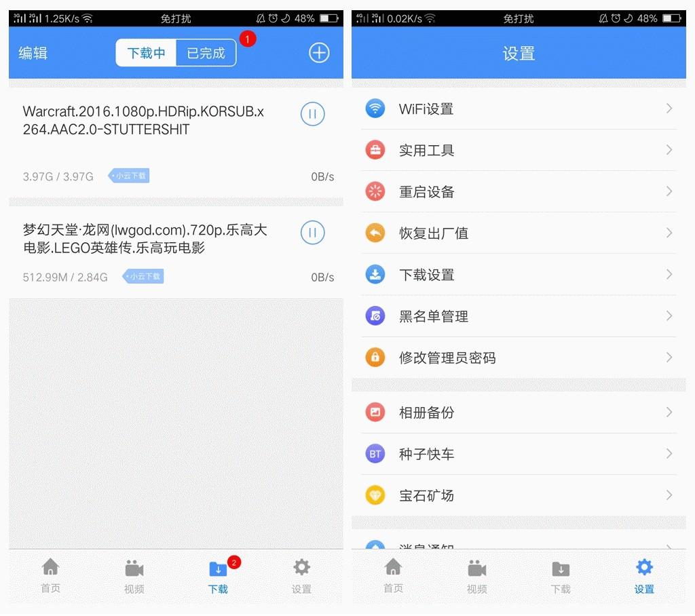Tap the plus button to add download
Viewport: 695px width, 616px height.
(x=319, y=52)
